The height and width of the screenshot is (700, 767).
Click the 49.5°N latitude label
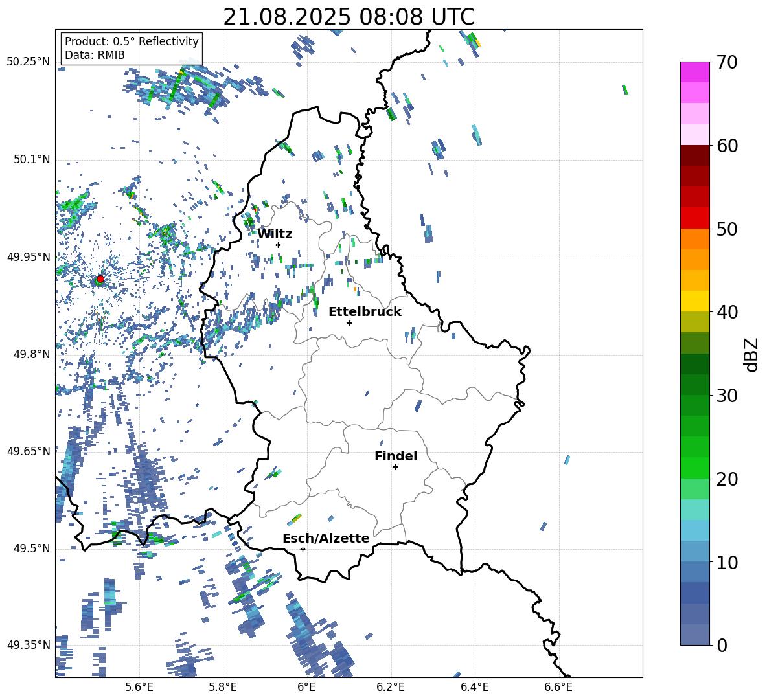32,548
